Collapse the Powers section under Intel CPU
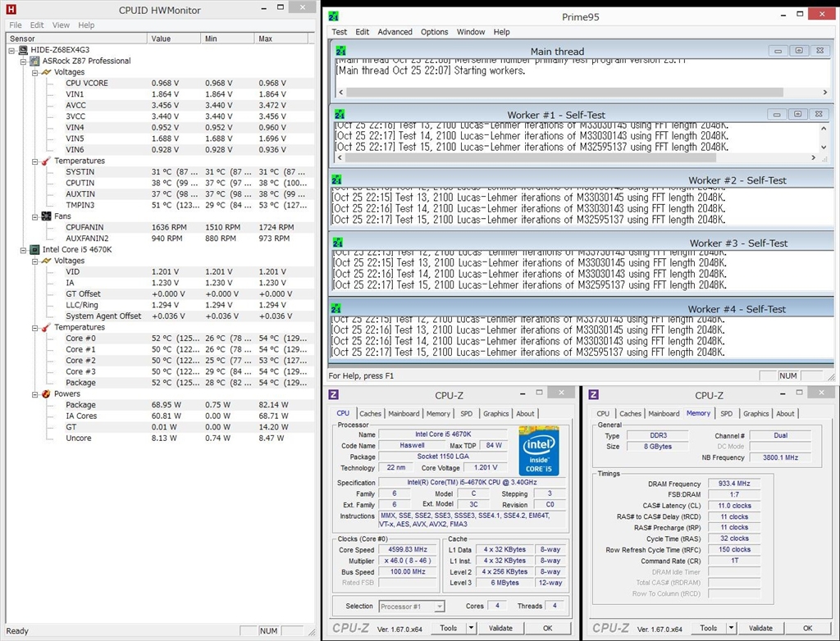This screenshot has height=641, width=840. pos(34,393)
